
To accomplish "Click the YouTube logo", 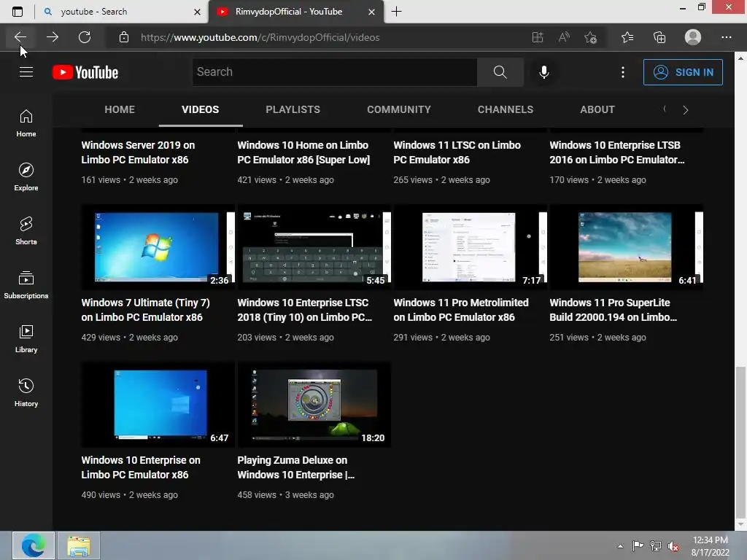I will [x=85, y=72].
